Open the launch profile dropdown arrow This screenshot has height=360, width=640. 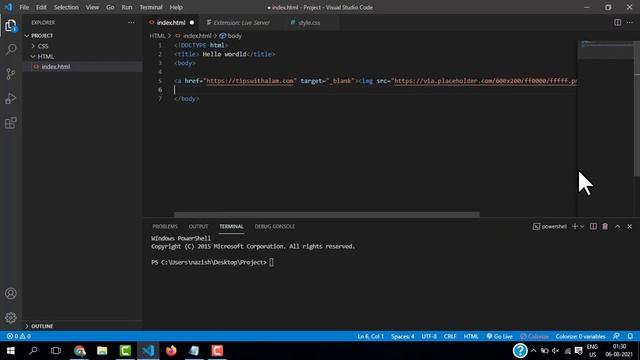(582, 226)
